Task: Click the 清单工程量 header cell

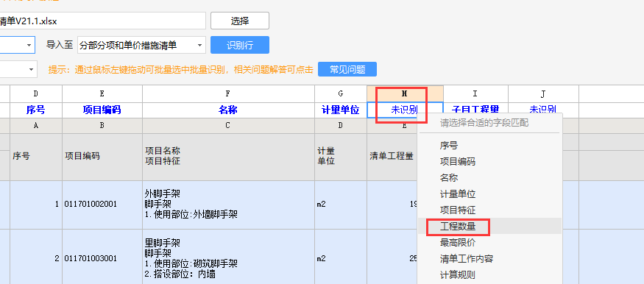Action: [392, 157]
